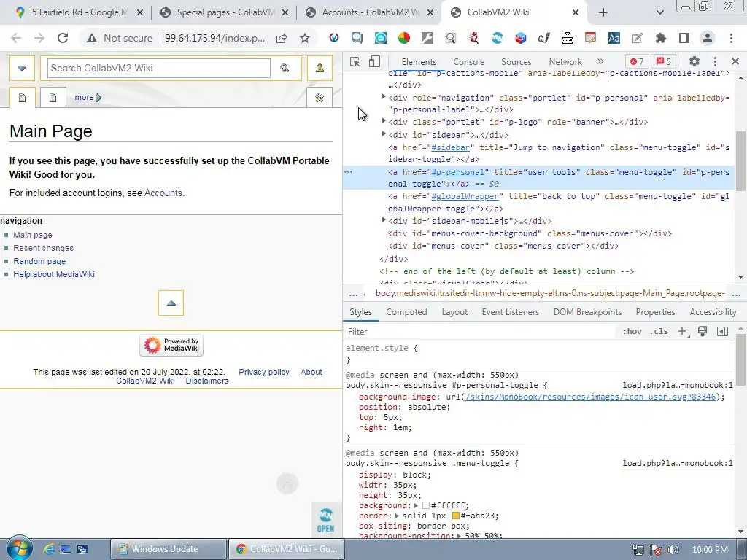Switch to the Sources tab
The height and width of the screenshot is (560, 747).
coord(516,62)
